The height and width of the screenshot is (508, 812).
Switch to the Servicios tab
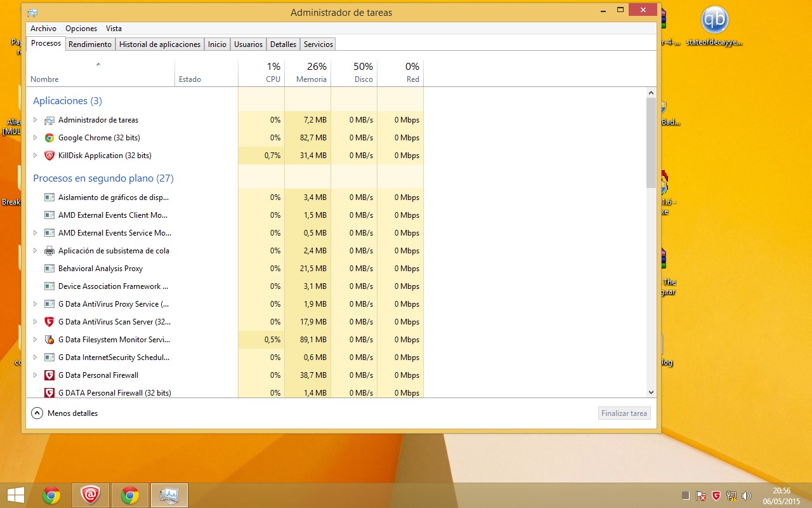click(318, 44)
